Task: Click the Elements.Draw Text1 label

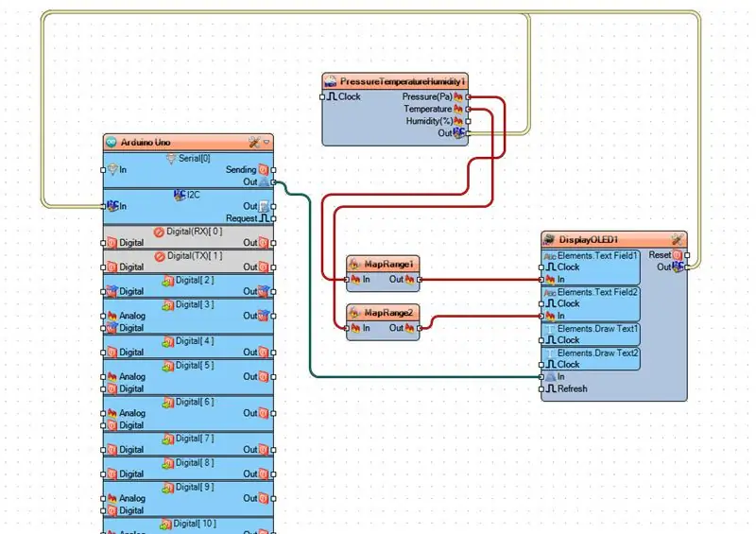Action: point(597,329)
